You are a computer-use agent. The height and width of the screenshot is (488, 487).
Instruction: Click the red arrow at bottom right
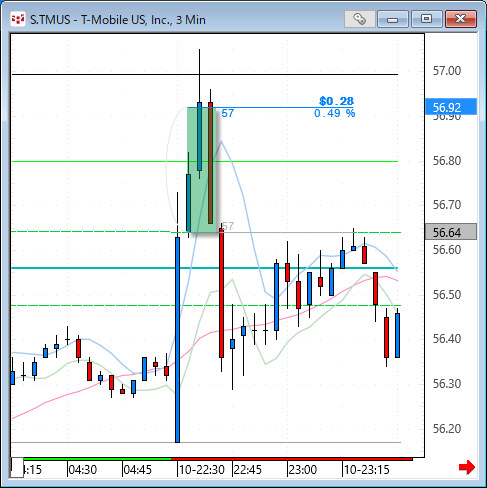click(x=467, y=467)
